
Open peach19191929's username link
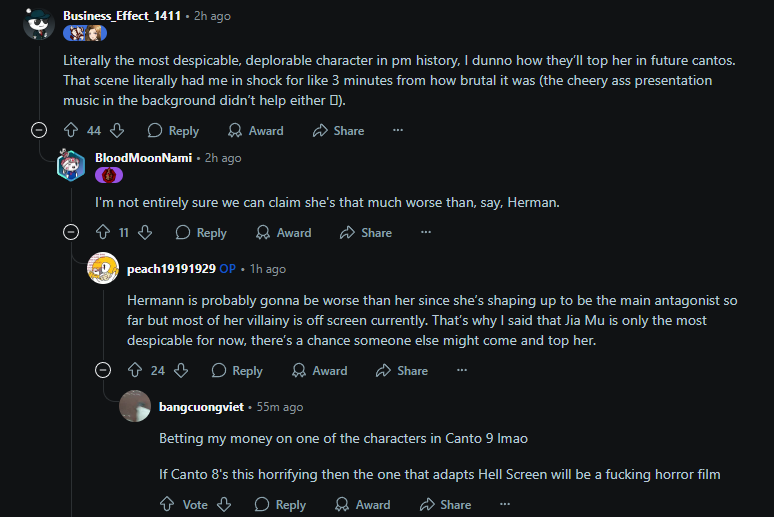click(x=171, y=268)
